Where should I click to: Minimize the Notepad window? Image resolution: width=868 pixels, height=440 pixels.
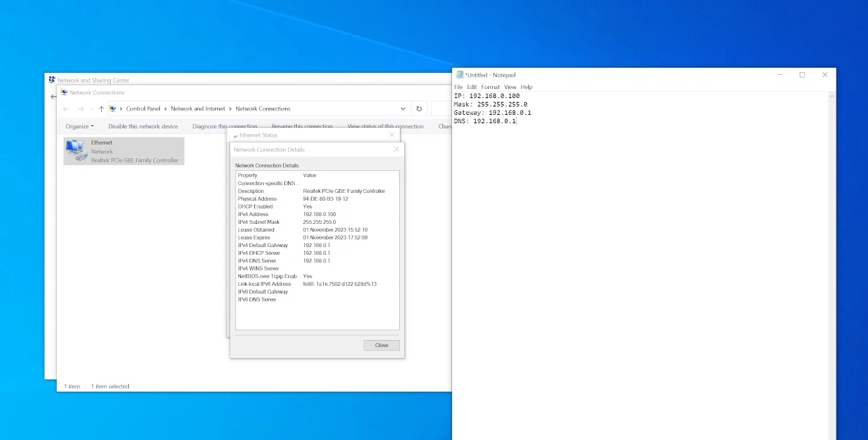780,75
